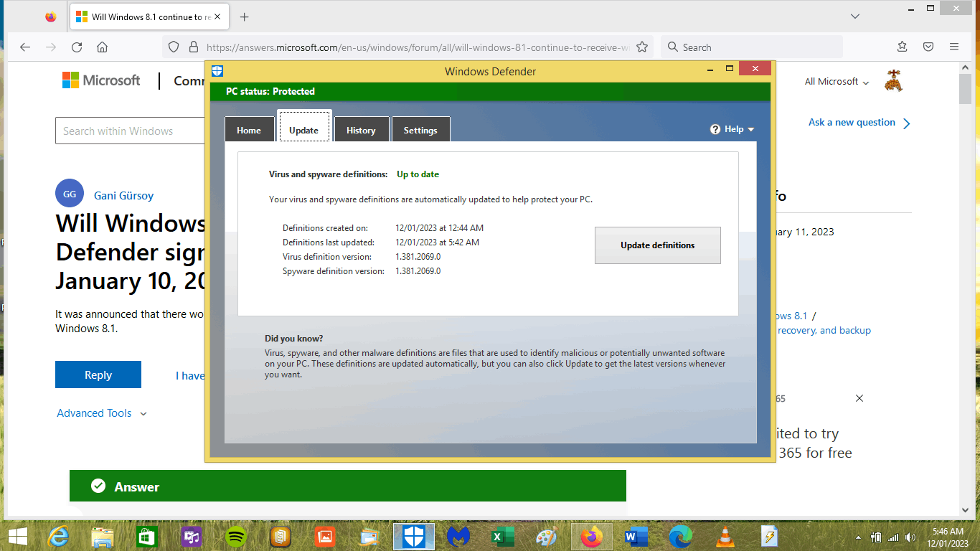Open VLC media player from the taskbar
The image size is (980, 551).
[725, 536]
